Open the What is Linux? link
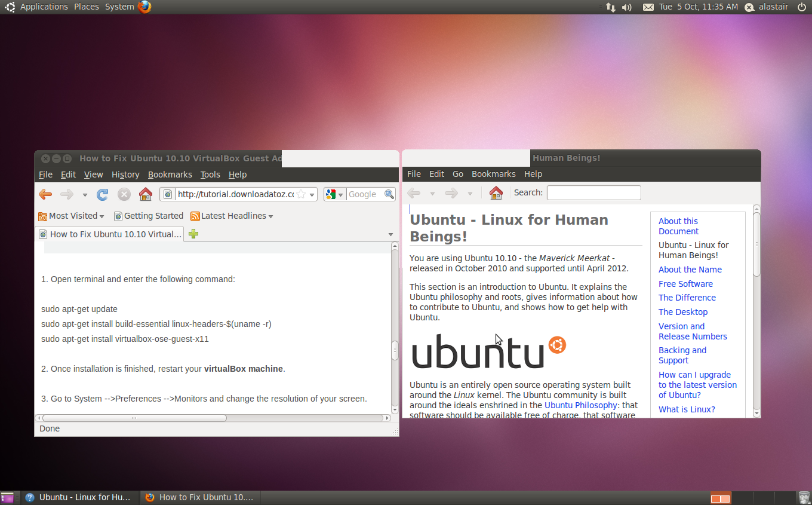 [687, 409]
